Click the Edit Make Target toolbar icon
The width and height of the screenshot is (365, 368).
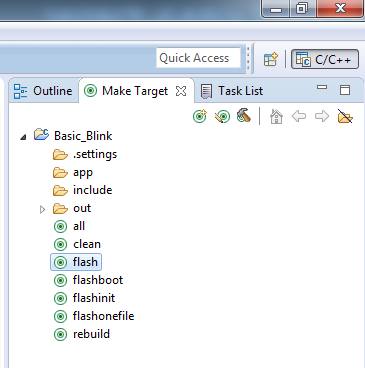point(222,116)
